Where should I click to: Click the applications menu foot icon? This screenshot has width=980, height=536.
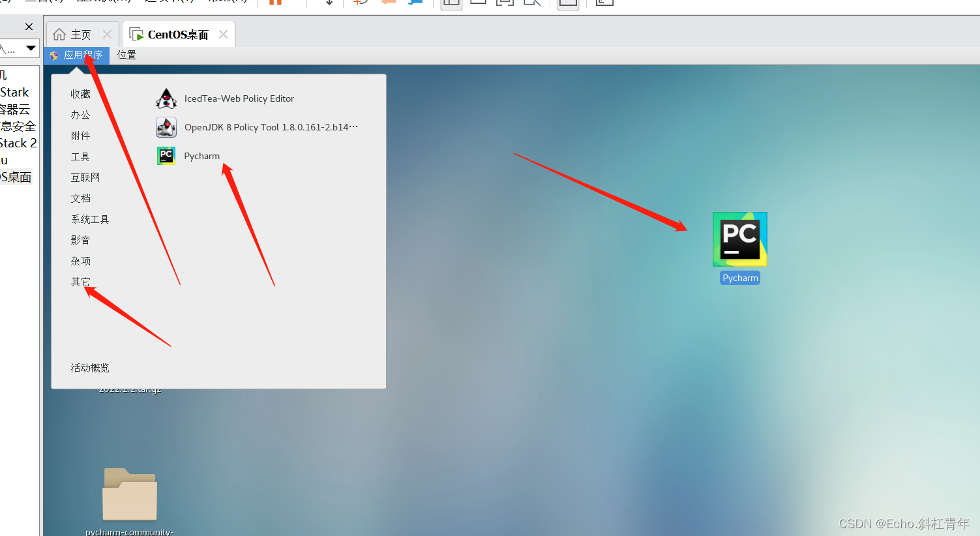point(54,55)
